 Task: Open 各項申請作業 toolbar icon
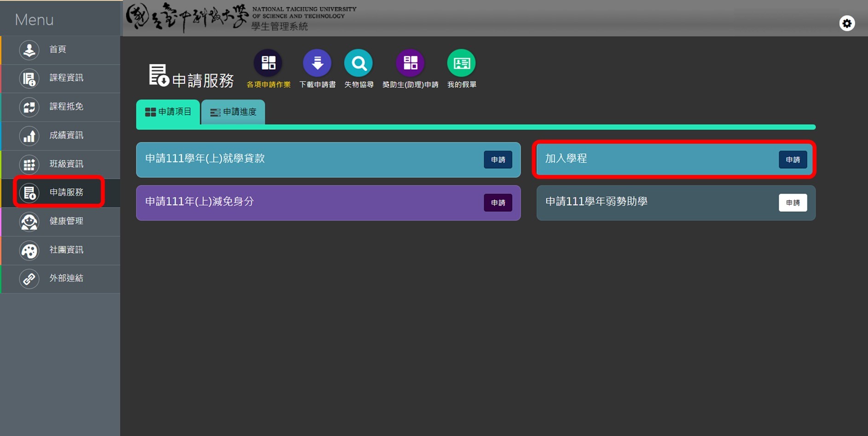[x=268, y=63]
